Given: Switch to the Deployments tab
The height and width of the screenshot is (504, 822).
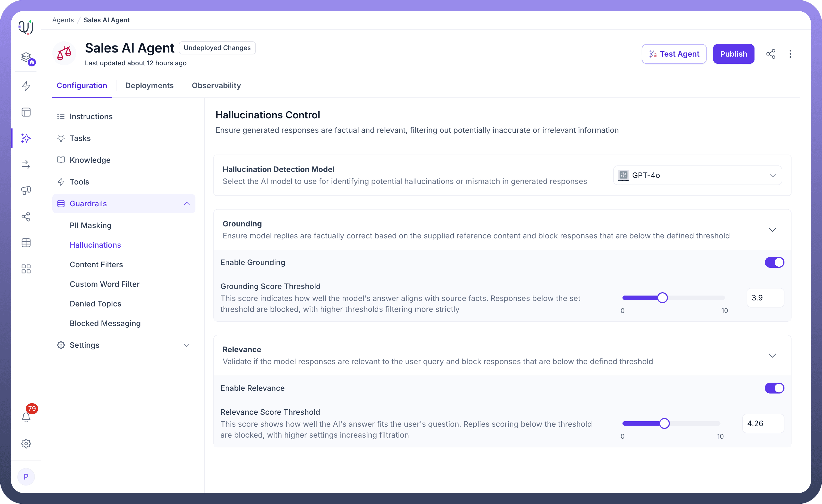Looking at the screenshot, I should coord(149,86).
